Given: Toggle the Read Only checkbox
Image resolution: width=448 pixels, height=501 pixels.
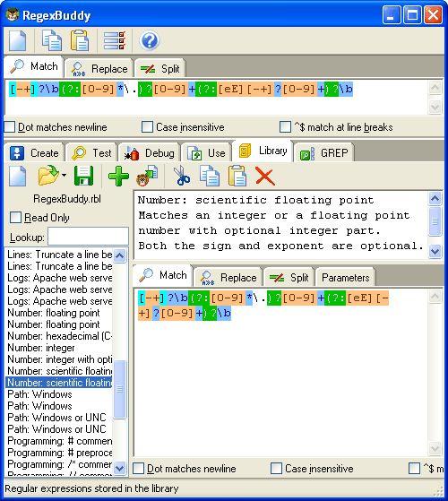Looking at the screenshot, I should 15,217.
